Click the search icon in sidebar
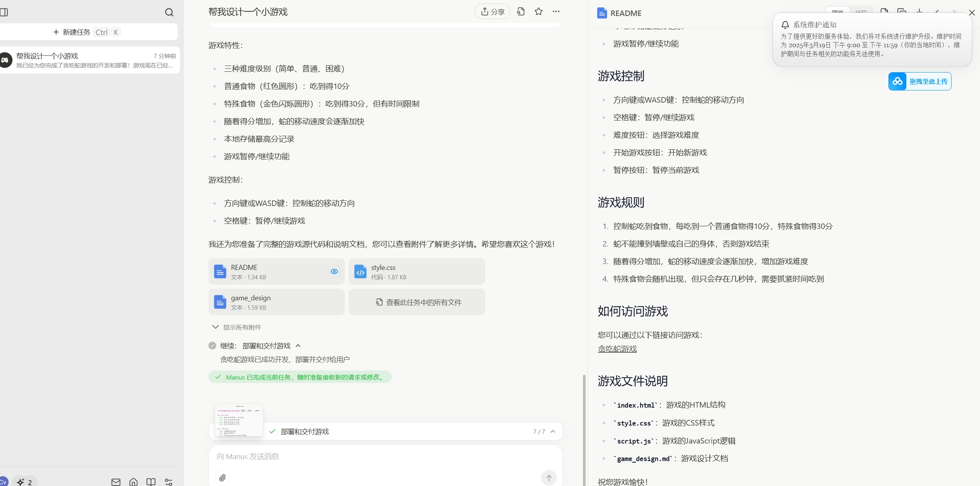This screenshot has width=980, height=486. [x=169, y=12]
